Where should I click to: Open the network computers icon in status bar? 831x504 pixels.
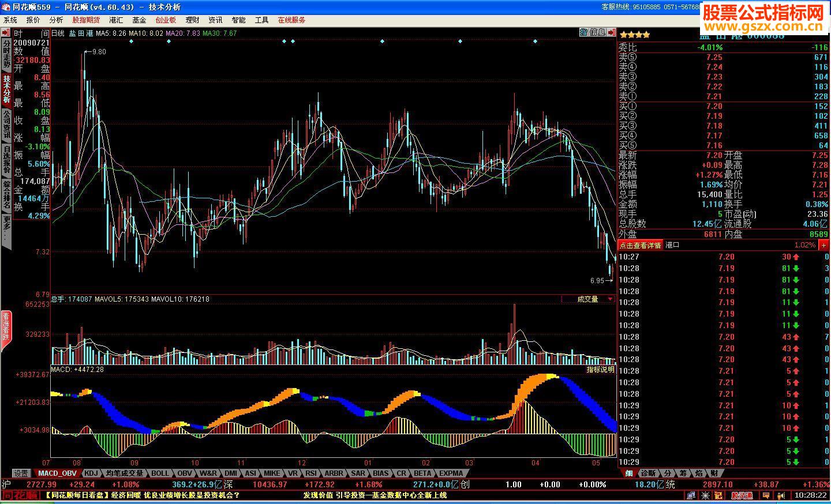click(x=690, y=495)
